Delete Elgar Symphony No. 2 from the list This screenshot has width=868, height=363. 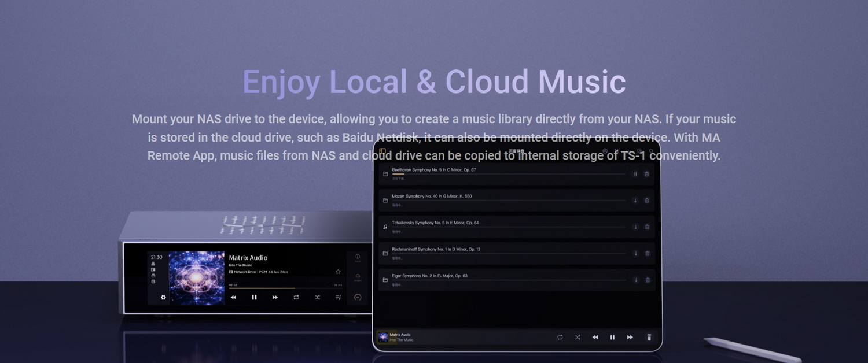[x=647, y=280]
